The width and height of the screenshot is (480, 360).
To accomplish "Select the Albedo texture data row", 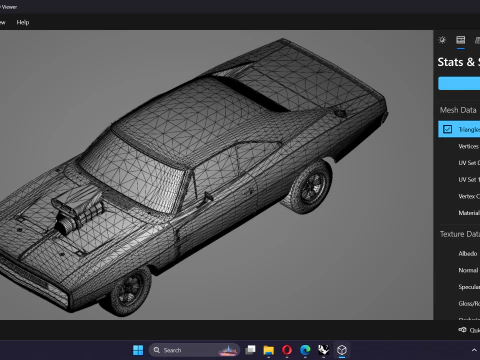I will (x=459, y=254).
